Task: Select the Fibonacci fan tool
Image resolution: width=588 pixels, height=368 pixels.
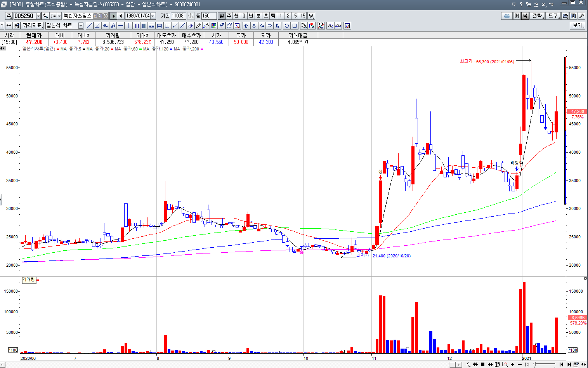Action: click(113, 26)
